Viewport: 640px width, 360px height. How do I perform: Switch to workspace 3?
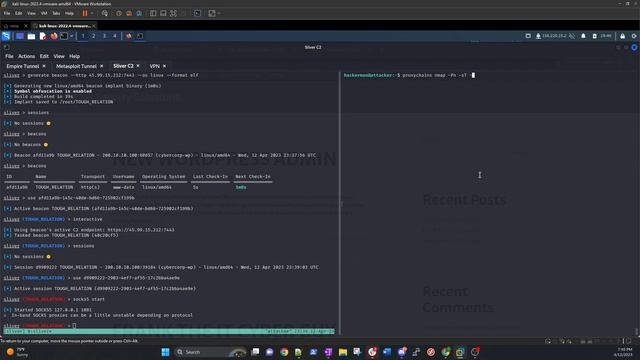[104, 36]
